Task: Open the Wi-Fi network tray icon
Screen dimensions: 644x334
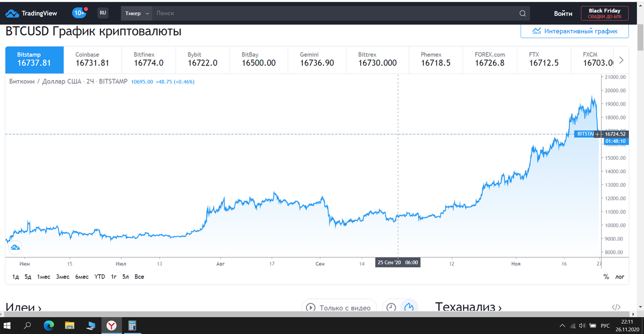Action: point(573,325)
